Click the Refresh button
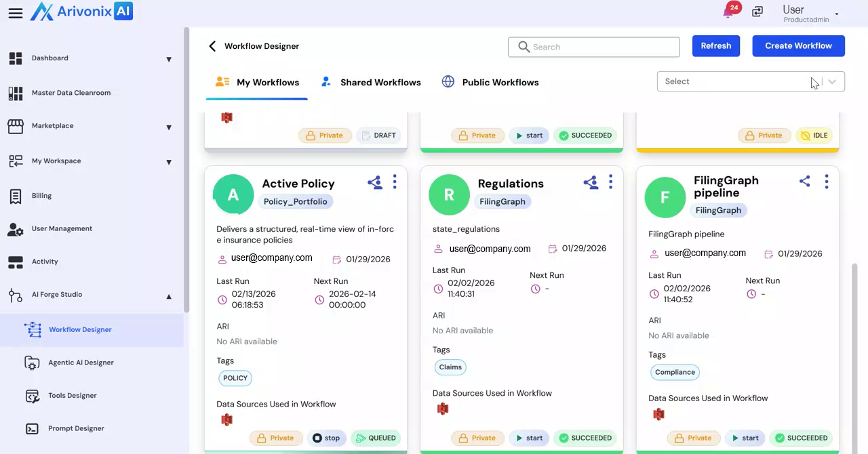The image size is (868, 454). point(715,46)
